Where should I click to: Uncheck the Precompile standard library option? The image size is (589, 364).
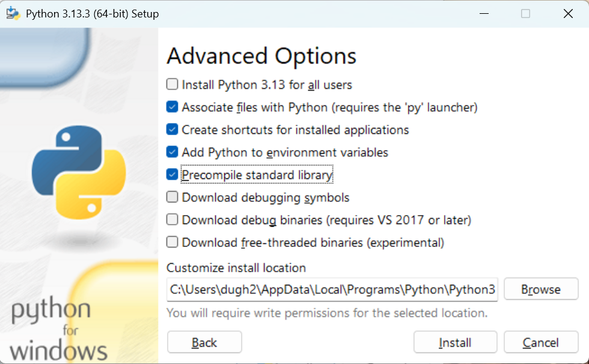click(x=172, y=174)
